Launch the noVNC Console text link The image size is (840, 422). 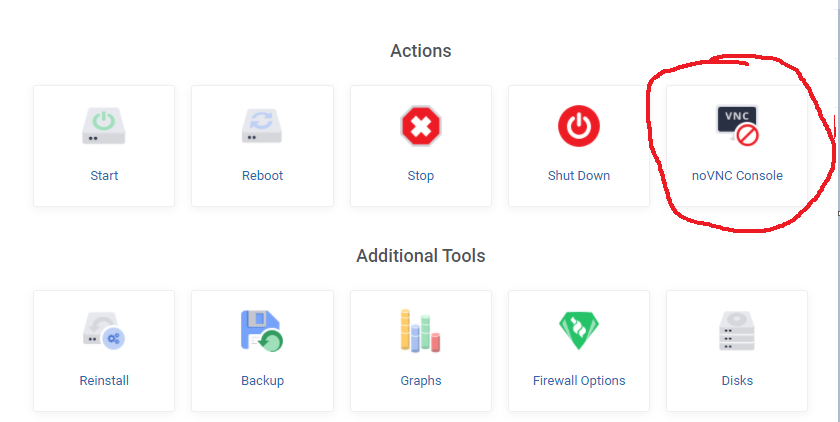[x=737, y=176]
